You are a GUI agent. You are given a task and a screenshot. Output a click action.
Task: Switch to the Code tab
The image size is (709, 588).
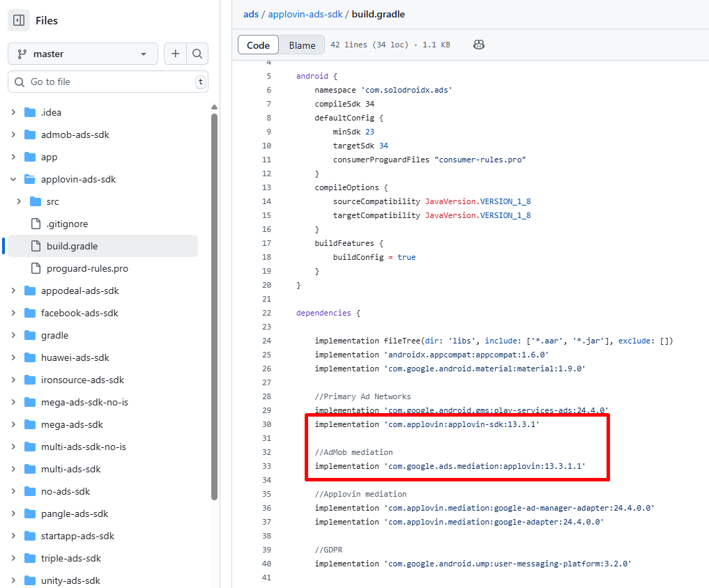click(x=258, y=45)
